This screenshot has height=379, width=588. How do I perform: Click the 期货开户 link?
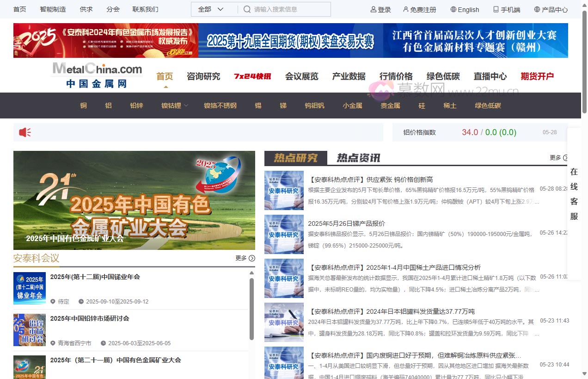(537, 76)
